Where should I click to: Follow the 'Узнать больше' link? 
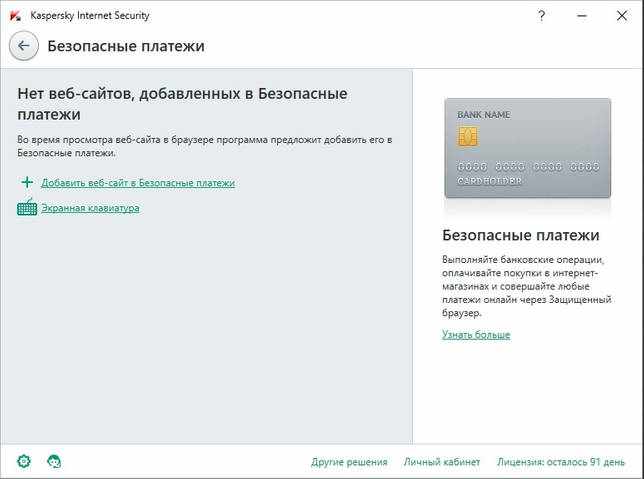(476, 335)
